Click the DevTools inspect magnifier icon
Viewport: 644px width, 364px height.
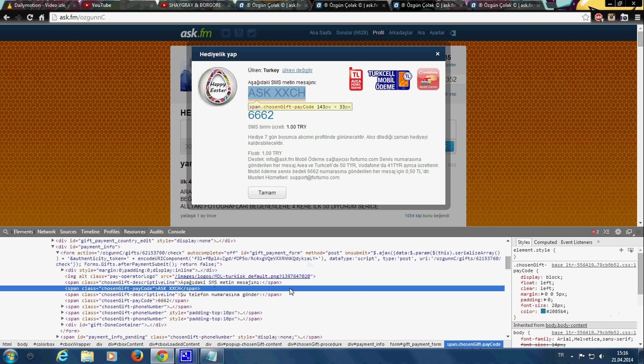pos(6,232)
